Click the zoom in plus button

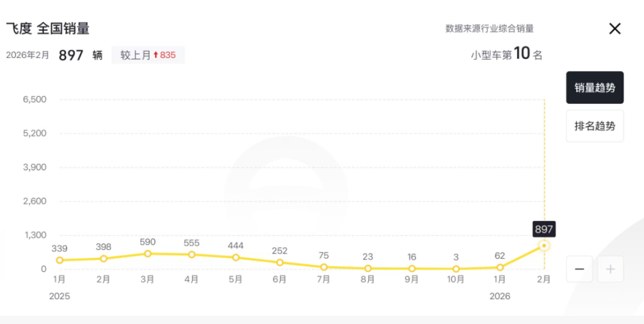[610, 269]
